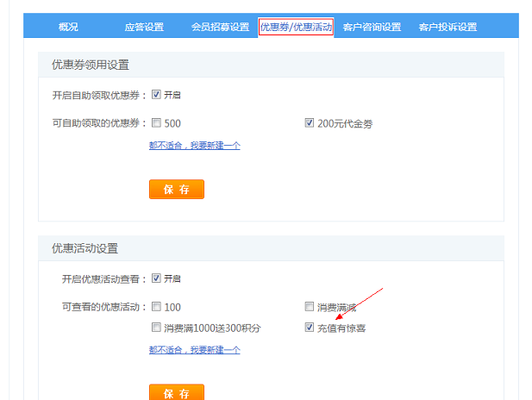Toggle the 开启自助领取优惠券 checkbox
The width and height of the screenshot is (532, 400).
coord(157,95)
